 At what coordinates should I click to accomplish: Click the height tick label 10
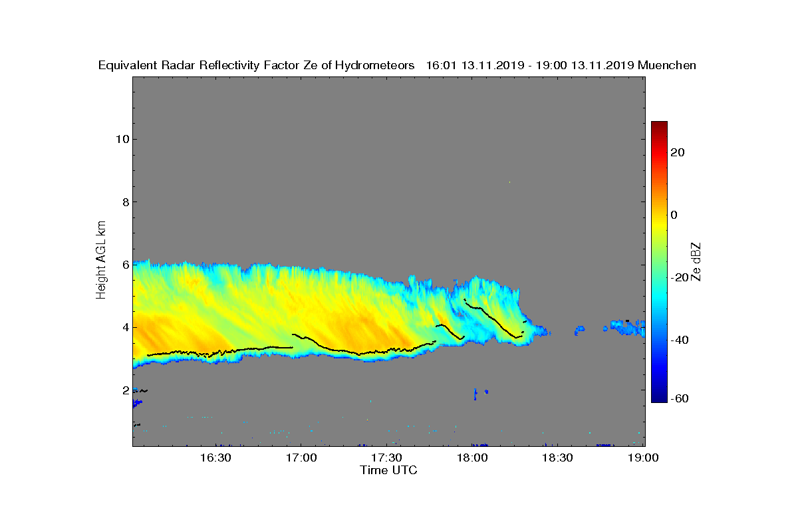click(x=121, y=139)
